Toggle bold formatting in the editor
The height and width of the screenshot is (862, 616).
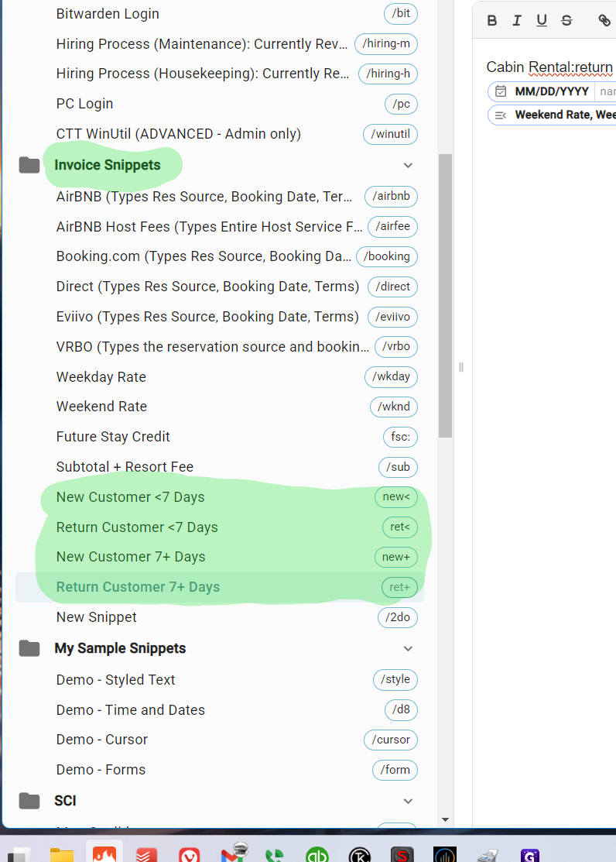(492, 21)
